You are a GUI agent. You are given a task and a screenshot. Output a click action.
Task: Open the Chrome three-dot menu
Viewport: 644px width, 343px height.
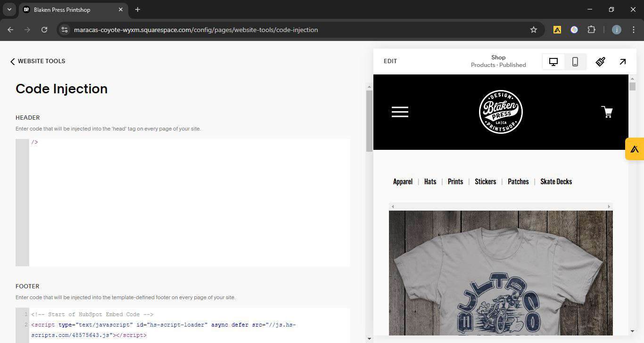click(x=633, y=30)
